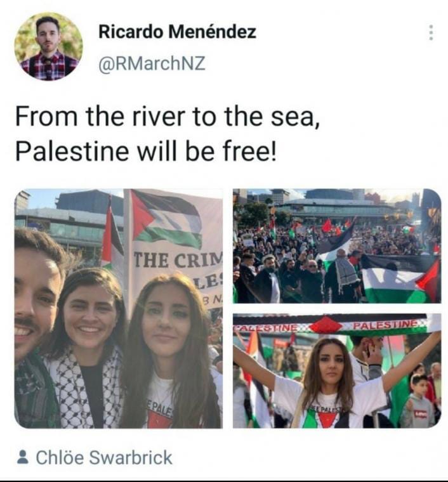The width and height of the screenshot is (448, 482).
Task: View the crowd protest photo at top right
Action: pos(337,246)
